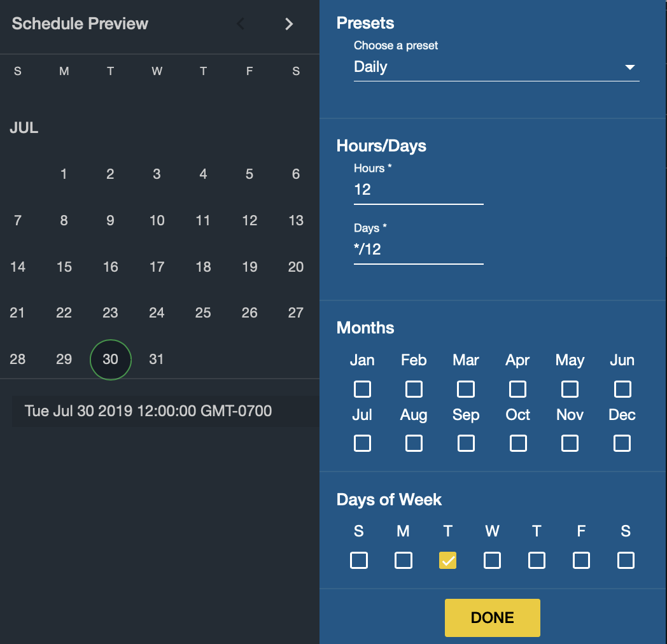Click the Hours input field

click(x=418, y=190)
